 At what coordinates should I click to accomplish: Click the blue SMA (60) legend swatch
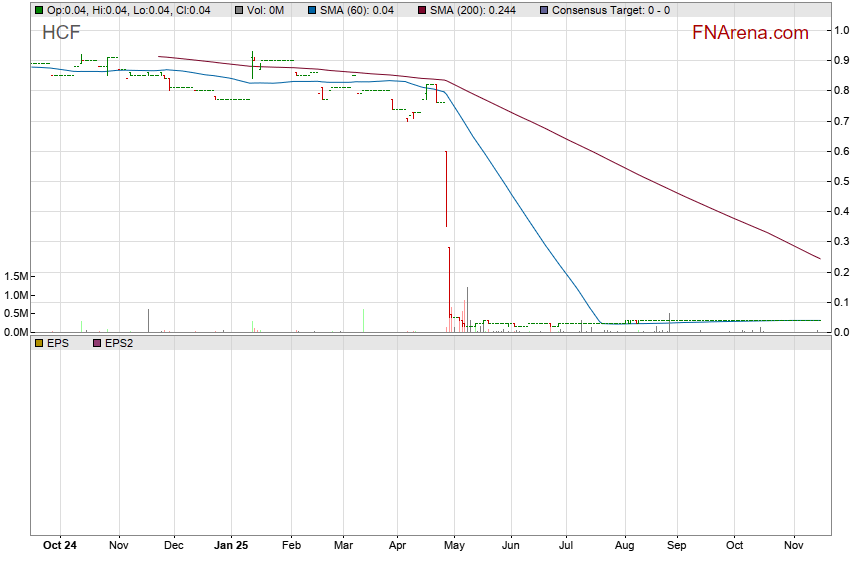tap(313, 10)
